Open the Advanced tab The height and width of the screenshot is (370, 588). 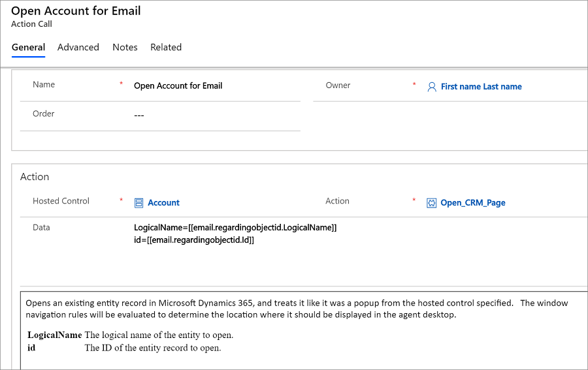coord(78,47)
